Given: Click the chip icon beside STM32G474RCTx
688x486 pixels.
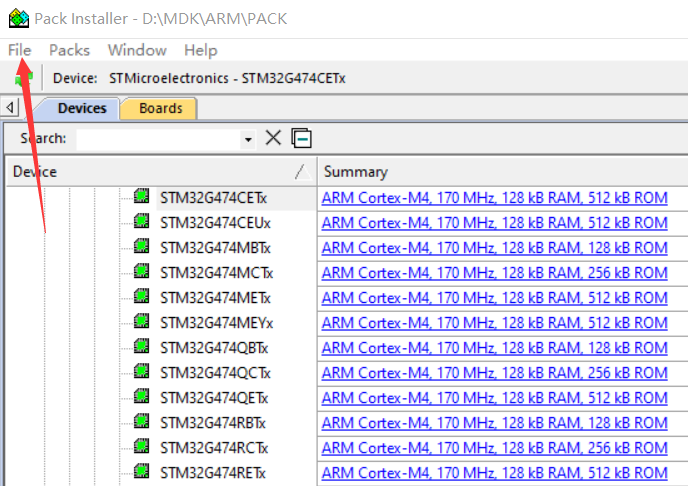Looking at the screenshot, I should (x=141, y=446).
